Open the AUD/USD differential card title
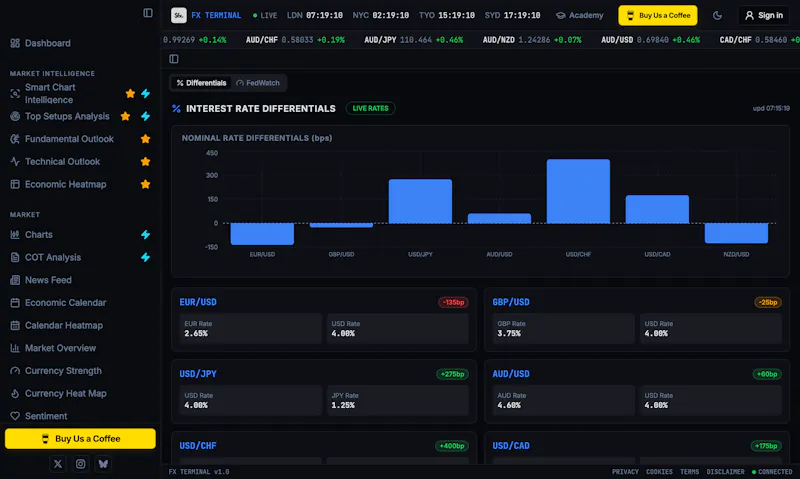 [511, 374]
